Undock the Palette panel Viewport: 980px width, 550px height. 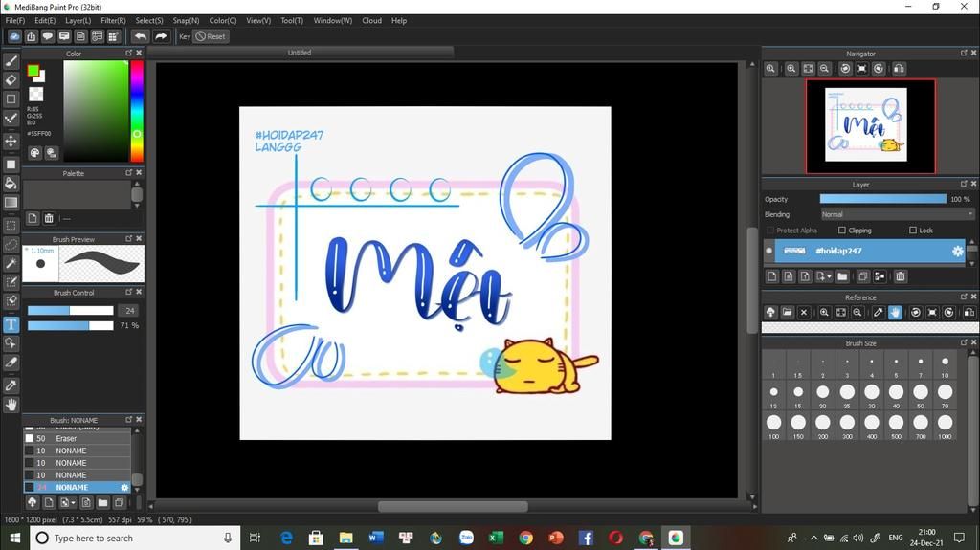[x=129, y=172]
